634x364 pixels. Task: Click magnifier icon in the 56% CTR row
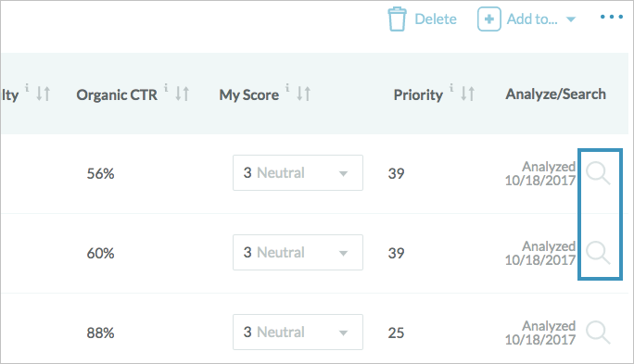(x=598, y=173)
